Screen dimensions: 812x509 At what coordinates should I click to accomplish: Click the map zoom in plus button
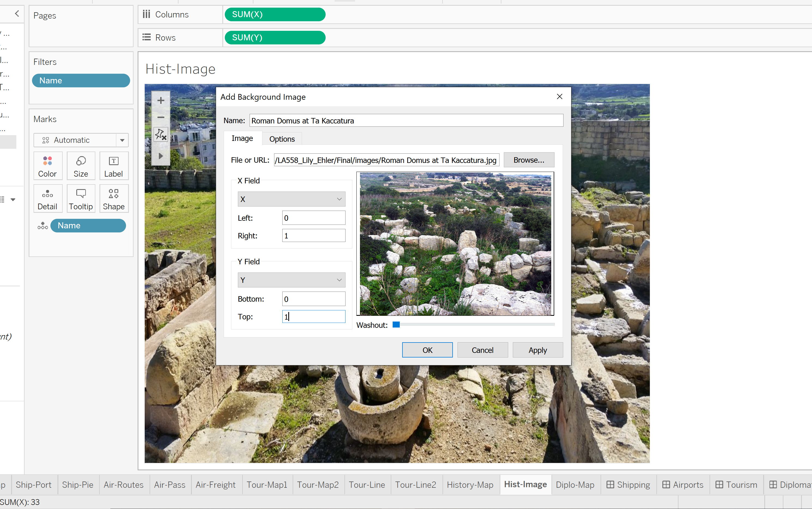161,100
